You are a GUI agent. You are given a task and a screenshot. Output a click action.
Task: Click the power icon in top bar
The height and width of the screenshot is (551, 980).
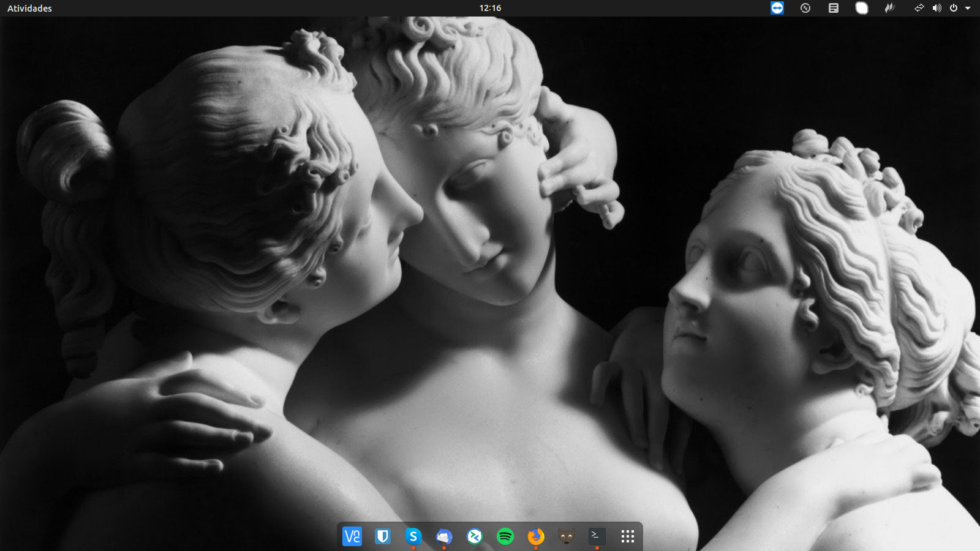click(x=954, y=8)
